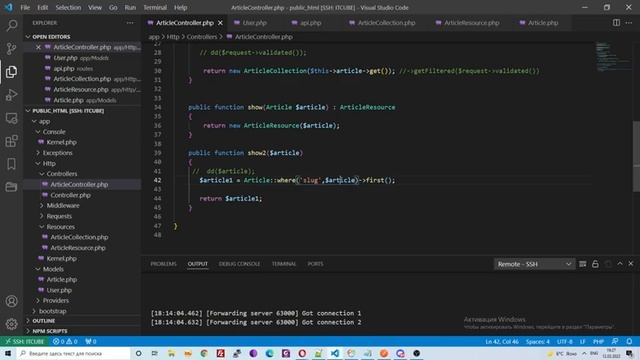Change indentation via Spaces: 4

pos(538,342)
